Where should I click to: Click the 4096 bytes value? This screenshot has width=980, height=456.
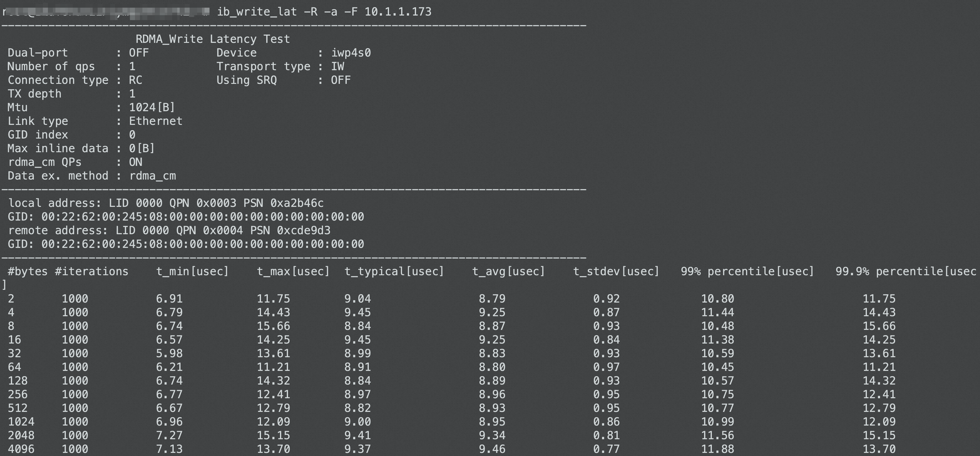click(x=21, y=449)
